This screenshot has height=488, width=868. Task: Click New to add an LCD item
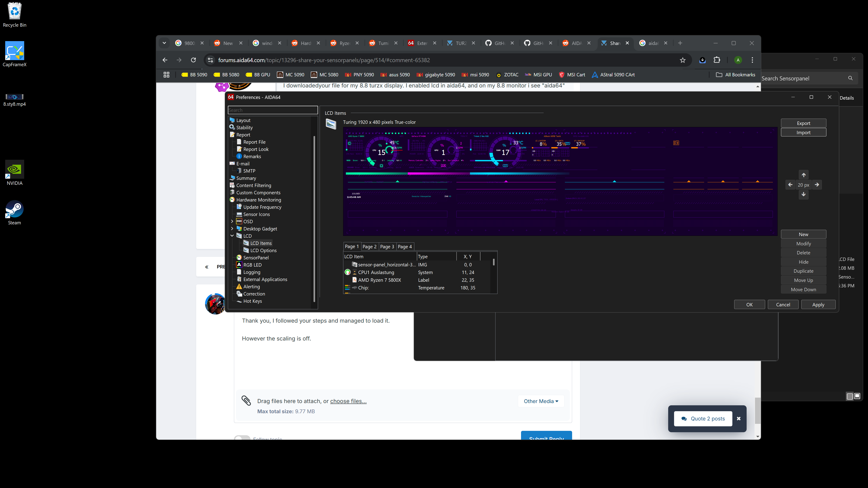pos(804,234)
